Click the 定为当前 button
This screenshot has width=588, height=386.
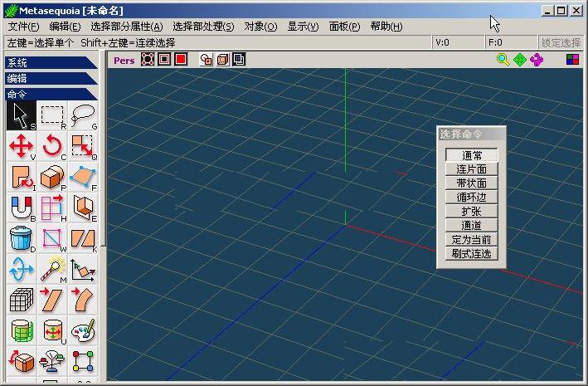pos(471,240)
